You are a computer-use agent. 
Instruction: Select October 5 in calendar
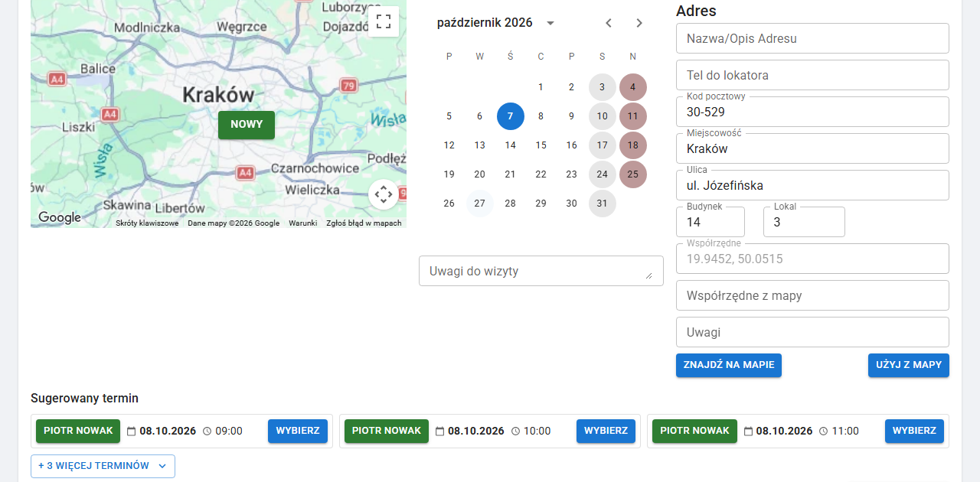(x=449, y=116)
